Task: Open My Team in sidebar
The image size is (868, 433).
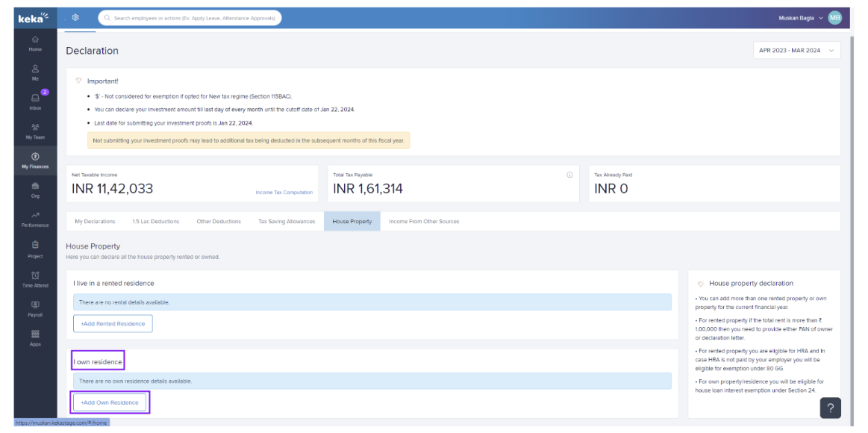Action: pos(35,130)
